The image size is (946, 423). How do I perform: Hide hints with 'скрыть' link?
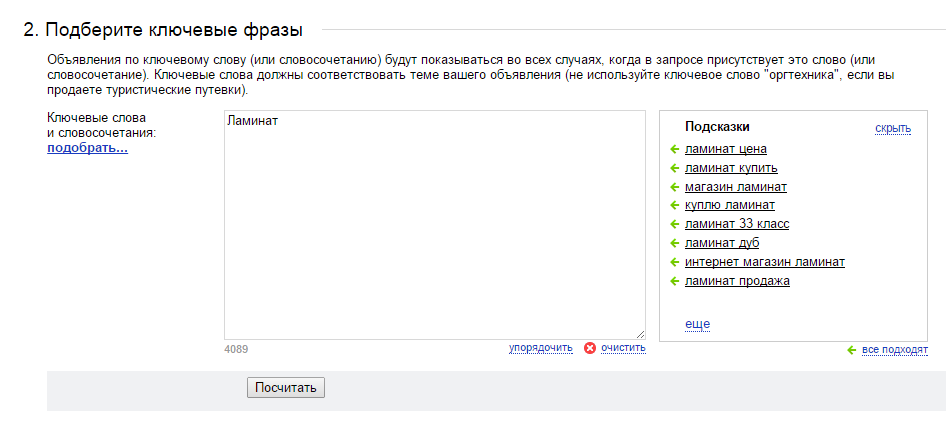click(893, 128)
